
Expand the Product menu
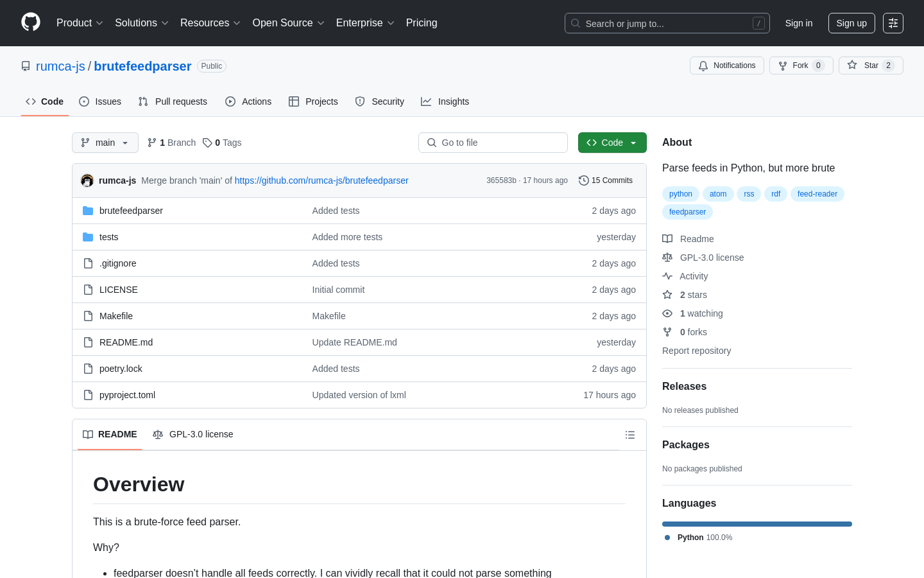[80, 23]
